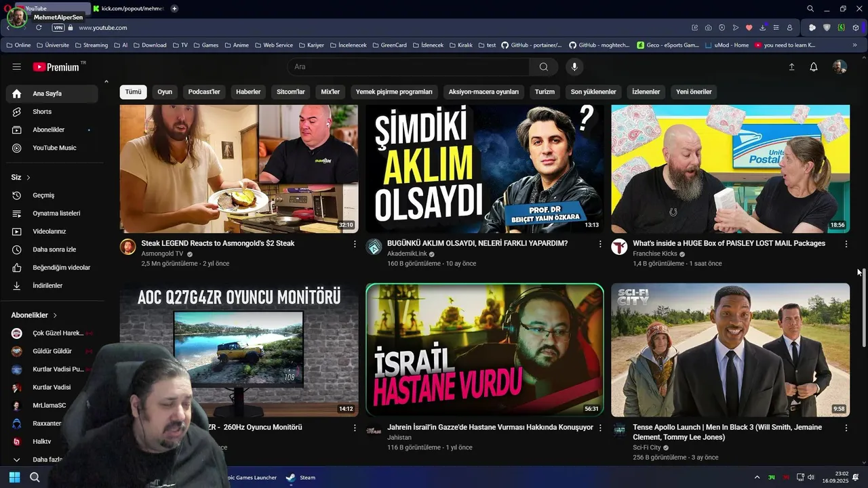Screen dimensions: 868x488
Task: Select Yemek pişirme programları chip
Action: 394,92
